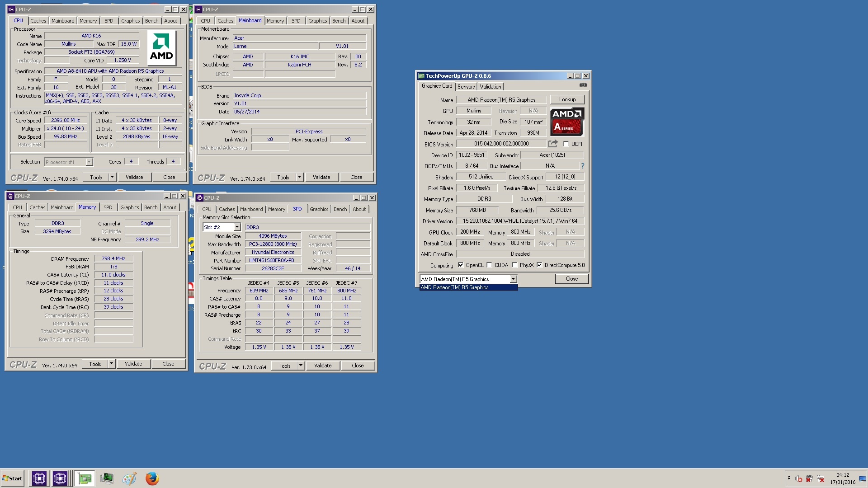Open About tab in SPD window
868x488 pixels.
pyautogui.click(x=359, y=209)
